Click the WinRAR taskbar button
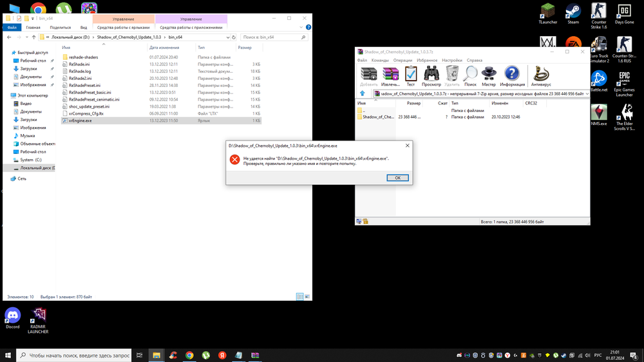The image size is (644, 362). [255, 355]
